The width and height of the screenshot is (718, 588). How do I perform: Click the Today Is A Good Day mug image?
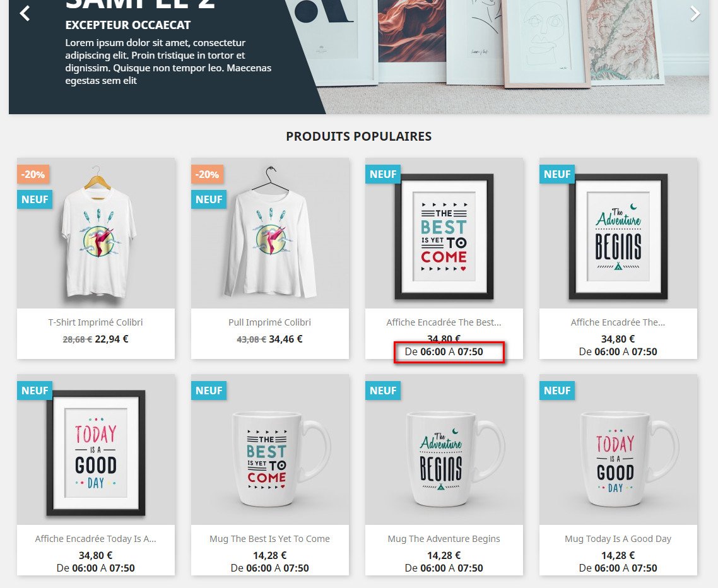point(618,450)
